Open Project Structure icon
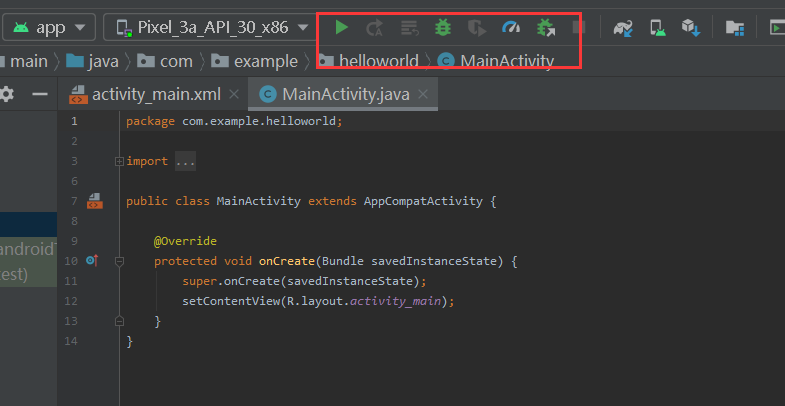The height and width of the screenshot is (406, 785). click(734, 28)
